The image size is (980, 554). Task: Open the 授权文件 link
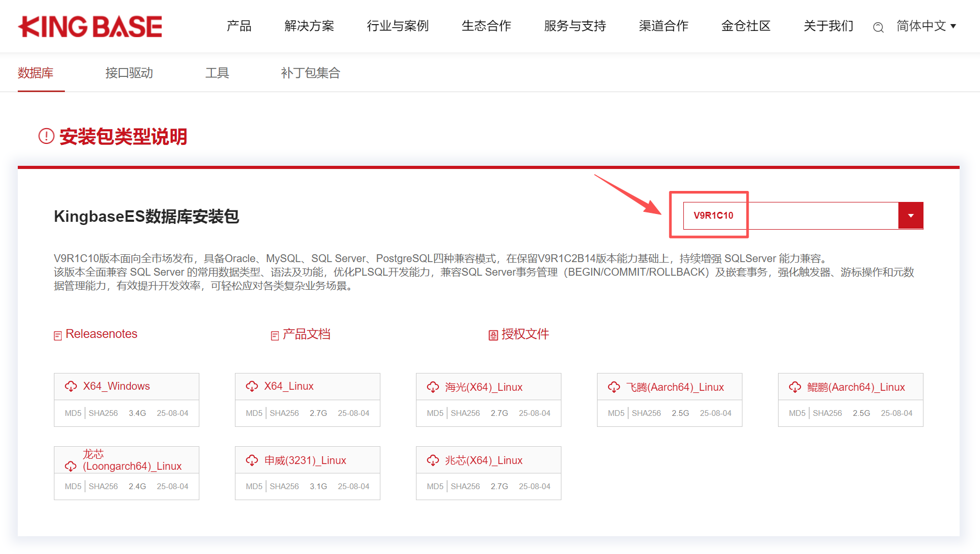coord(525,334)
